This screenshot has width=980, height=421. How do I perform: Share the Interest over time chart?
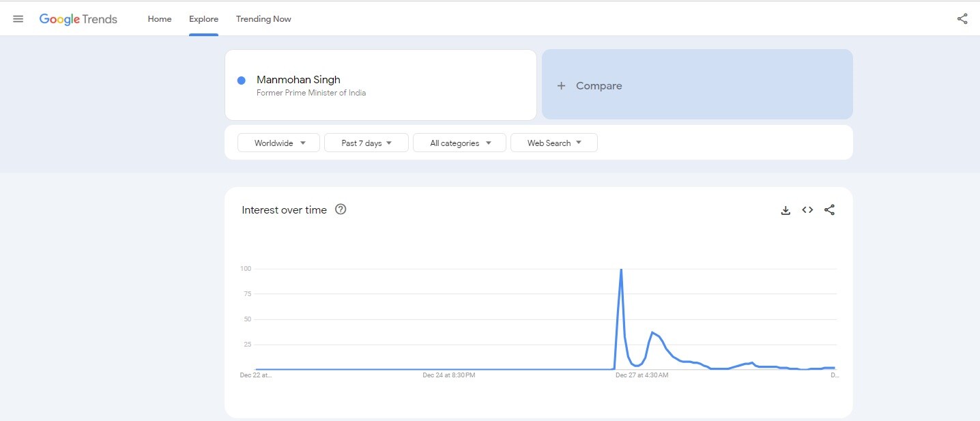(x=829, y=210)
